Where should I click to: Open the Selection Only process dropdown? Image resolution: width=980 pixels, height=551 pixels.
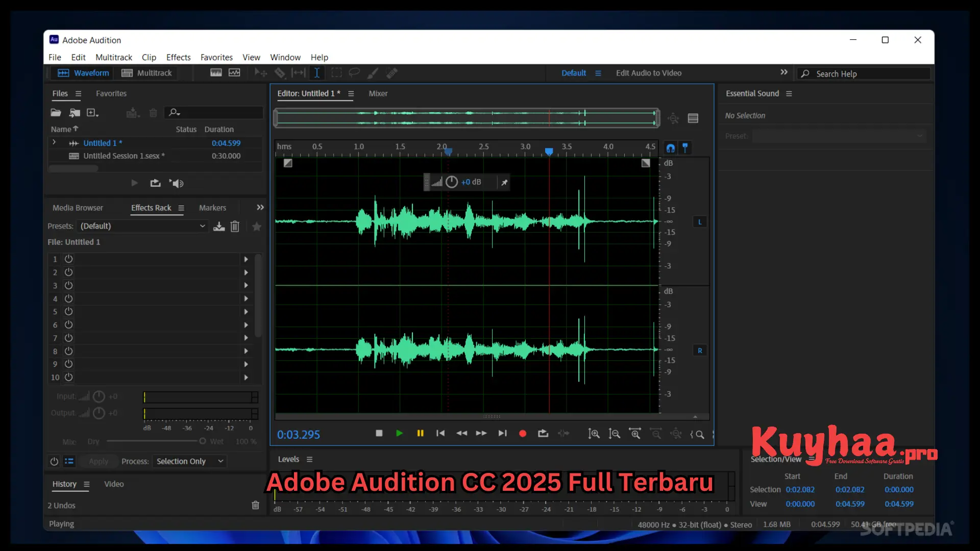pyautogui.click(x=189, y=461)
